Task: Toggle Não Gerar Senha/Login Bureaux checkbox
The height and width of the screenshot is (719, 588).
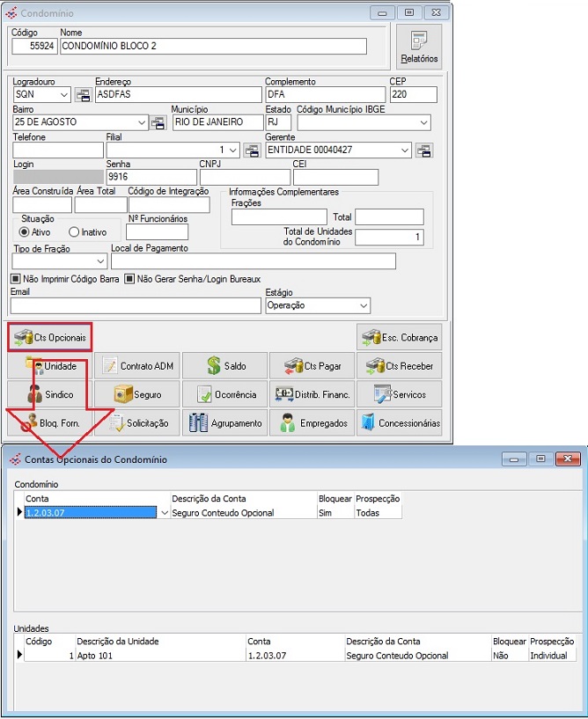Action: tap(129, 280)
